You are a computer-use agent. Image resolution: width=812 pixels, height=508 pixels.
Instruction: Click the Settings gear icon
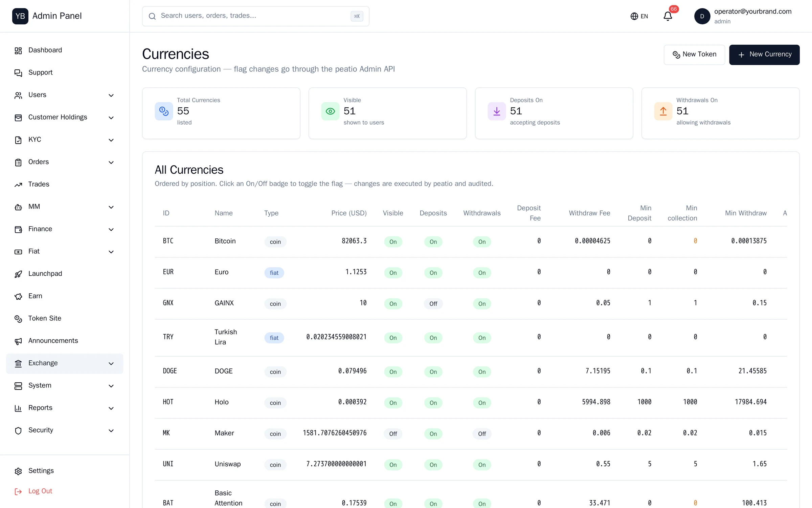coord(18,471)
